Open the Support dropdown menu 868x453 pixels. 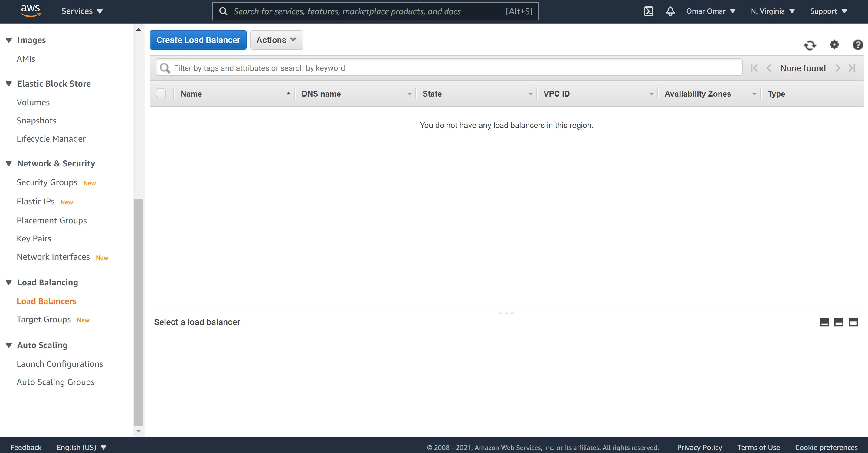(x=828, y=11)
